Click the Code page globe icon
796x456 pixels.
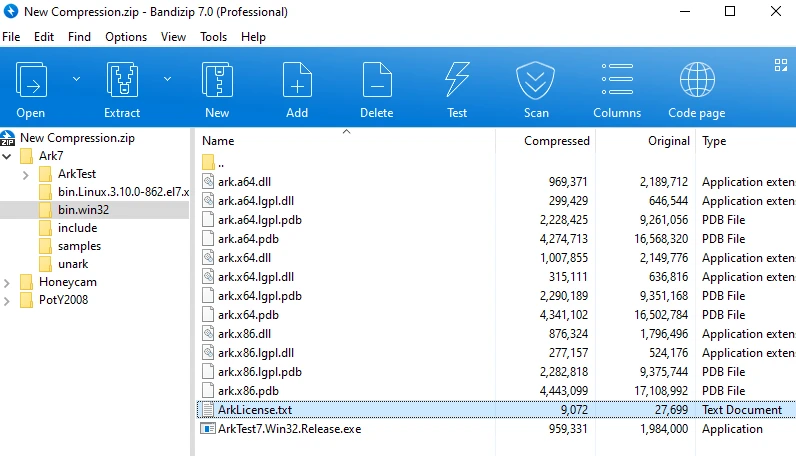[x=697, y=80]
